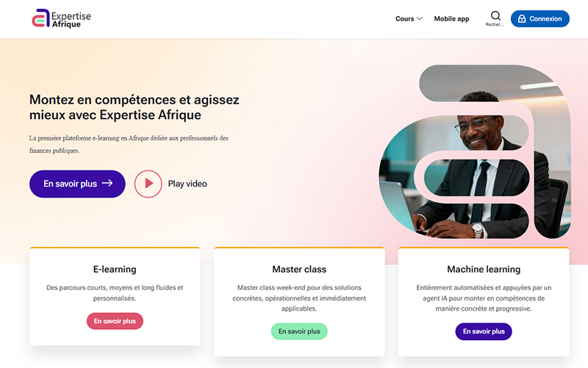Click the Connexion button
This screenshot has height=368, width=588.
(540, 19)
